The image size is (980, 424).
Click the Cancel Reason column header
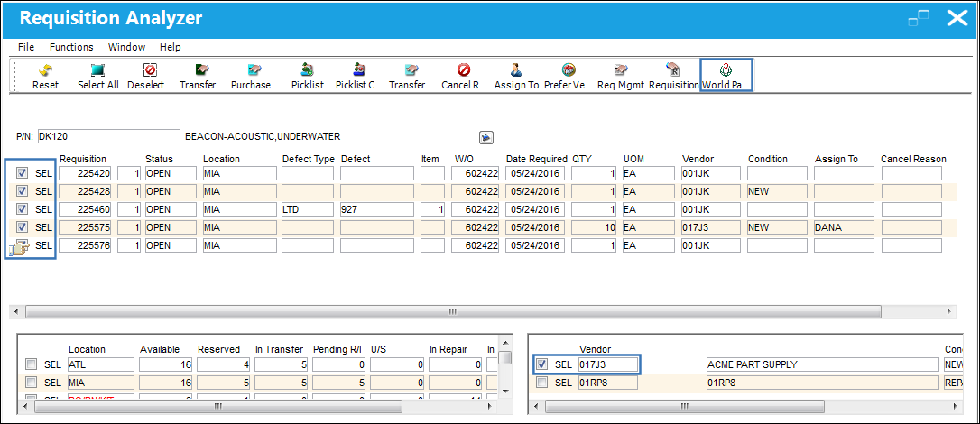point(913,160)
